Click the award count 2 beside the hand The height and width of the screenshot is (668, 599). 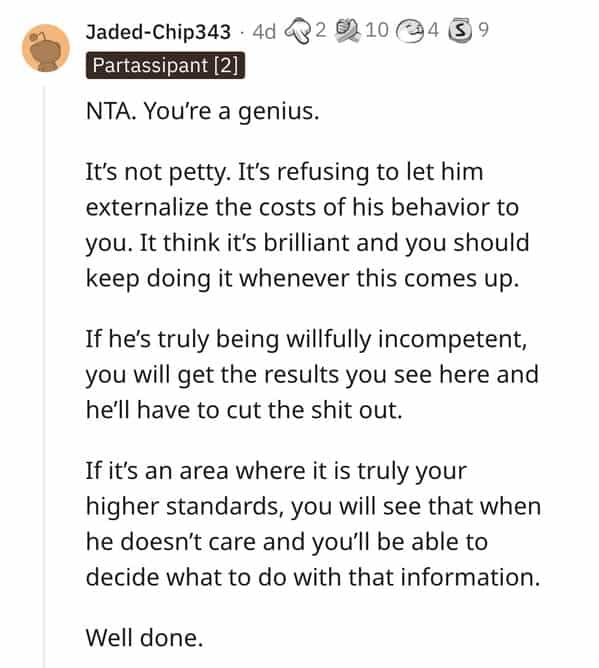click(x=320, y=30)
